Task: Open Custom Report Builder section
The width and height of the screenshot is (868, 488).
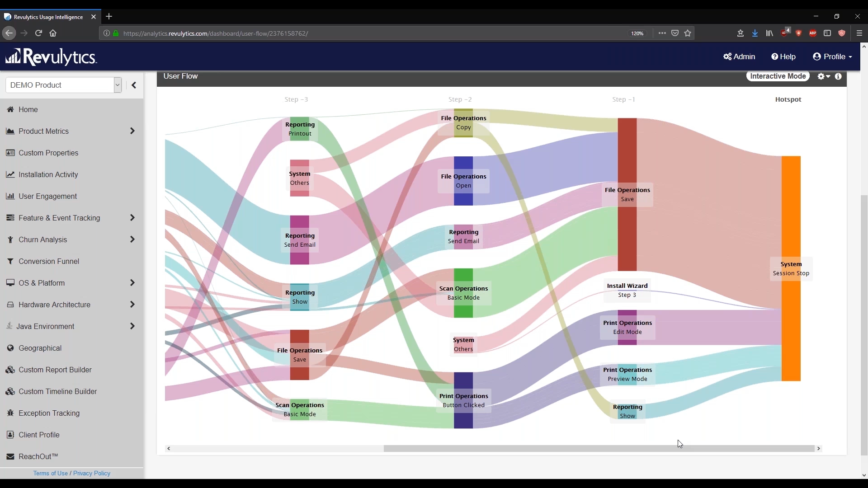Action: (x=56, y=370)
